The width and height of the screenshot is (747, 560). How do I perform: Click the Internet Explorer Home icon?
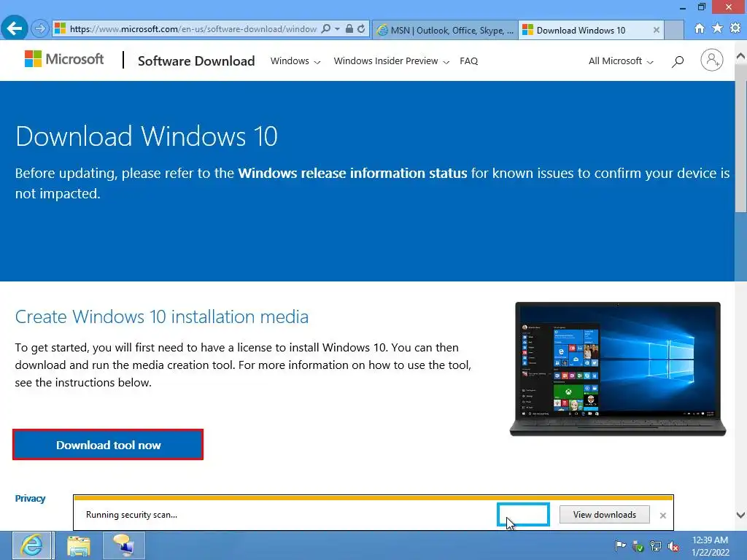[x=699, y=28]
